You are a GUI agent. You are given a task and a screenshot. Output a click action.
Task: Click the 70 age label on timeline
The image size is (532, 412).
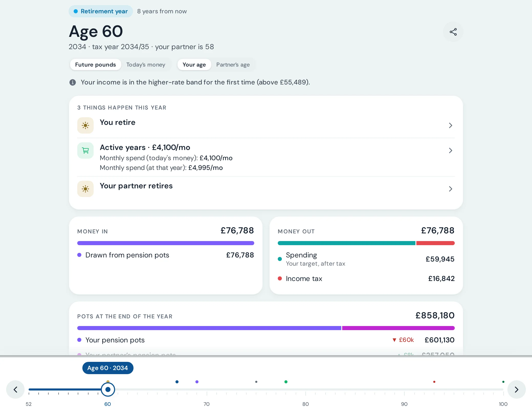207,404
